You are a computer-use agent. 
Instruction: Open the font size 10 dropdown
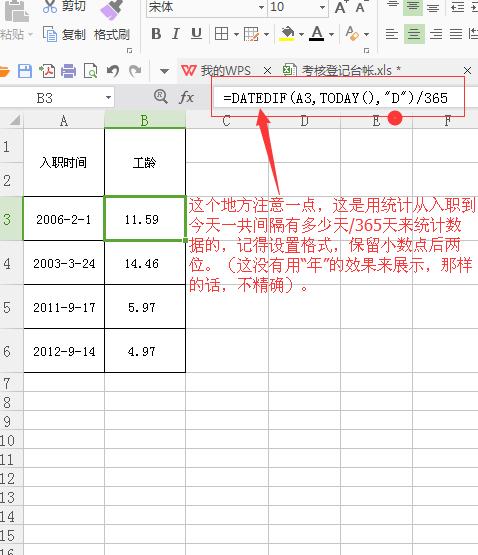click(x=322, y=7)
